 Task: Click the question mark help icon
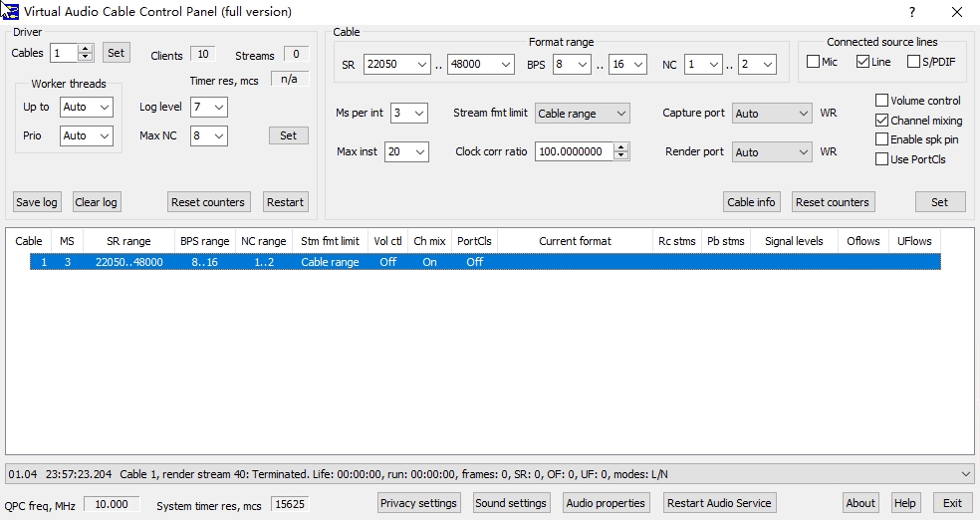pos(912,12)
